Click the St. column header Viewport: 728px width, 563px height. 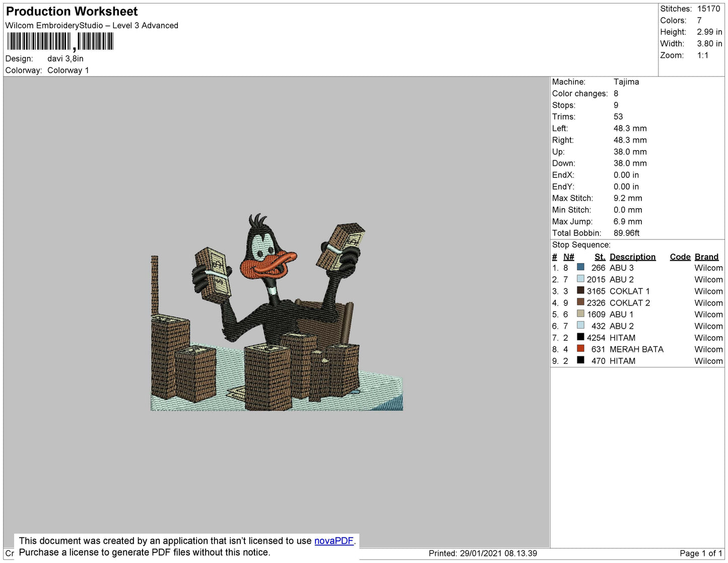tap(600, 257)
